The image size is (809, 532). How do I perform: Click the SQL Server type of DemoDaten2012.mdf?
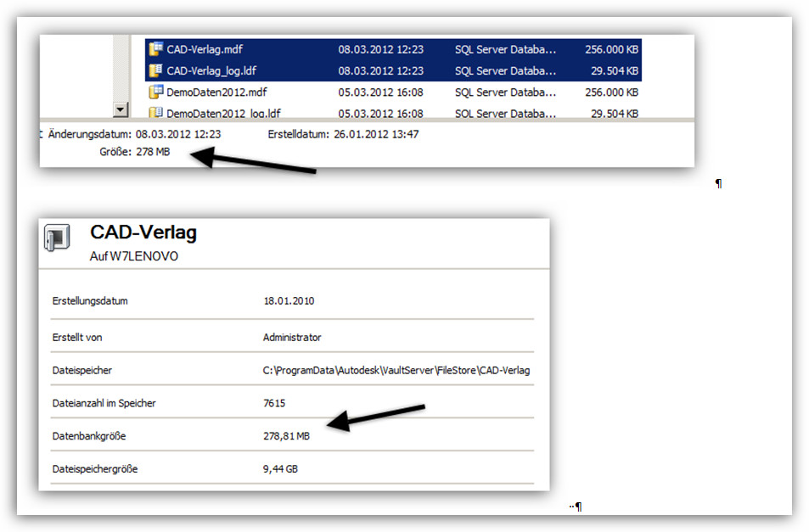[506, 92]
